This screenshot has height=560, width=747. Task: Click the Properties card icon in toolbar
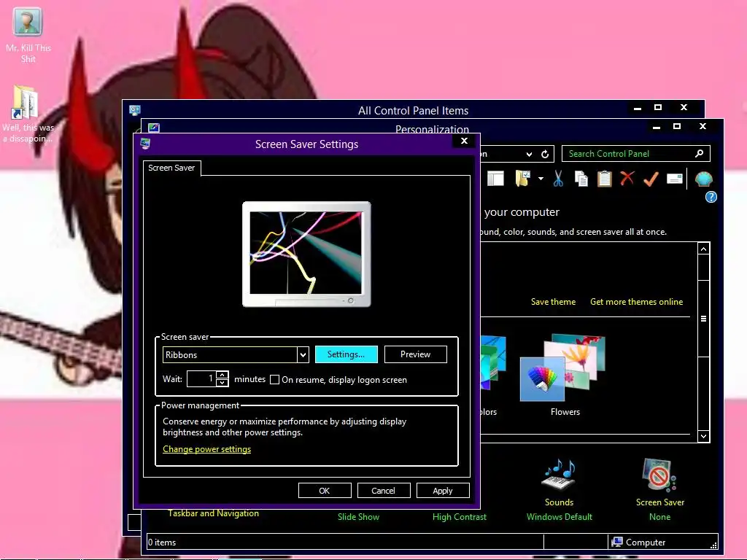tap(674, 179)
